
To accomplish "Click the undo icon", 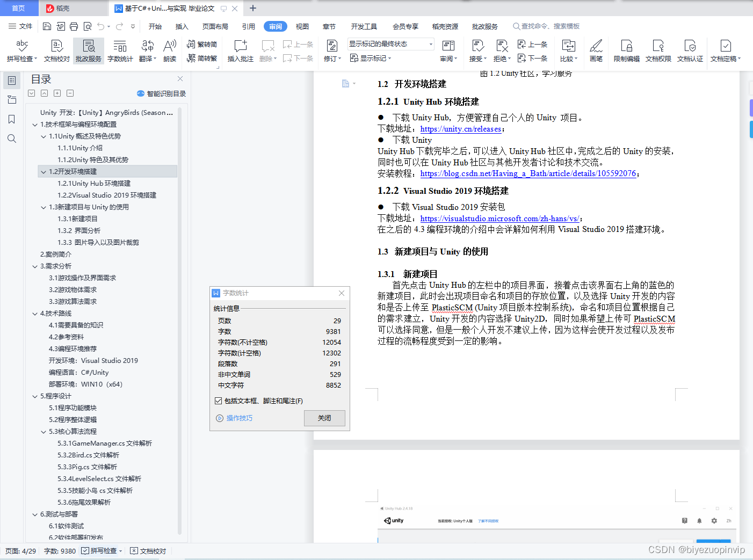I will pyautogui.click(x=100, y=26).
